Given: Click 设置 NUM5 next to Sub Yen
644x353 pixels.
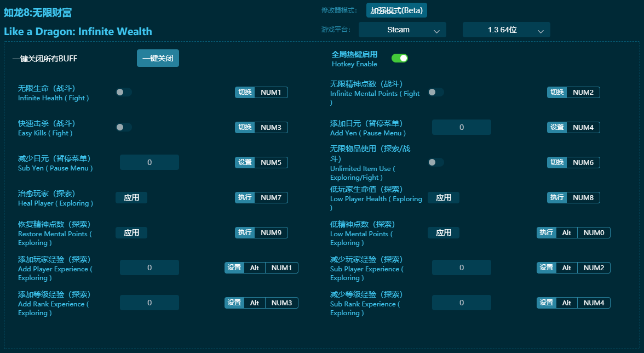Looking at the screenshot, I should coord(261,162).
